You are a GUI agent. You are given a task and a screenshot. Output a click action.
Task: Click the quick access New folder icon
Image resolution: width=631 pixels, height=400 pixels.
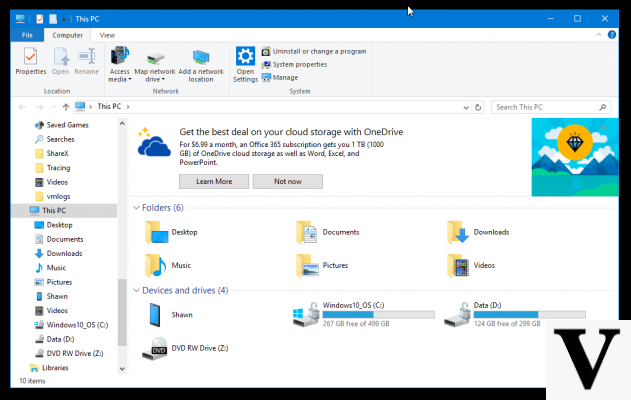coord(53,19)
